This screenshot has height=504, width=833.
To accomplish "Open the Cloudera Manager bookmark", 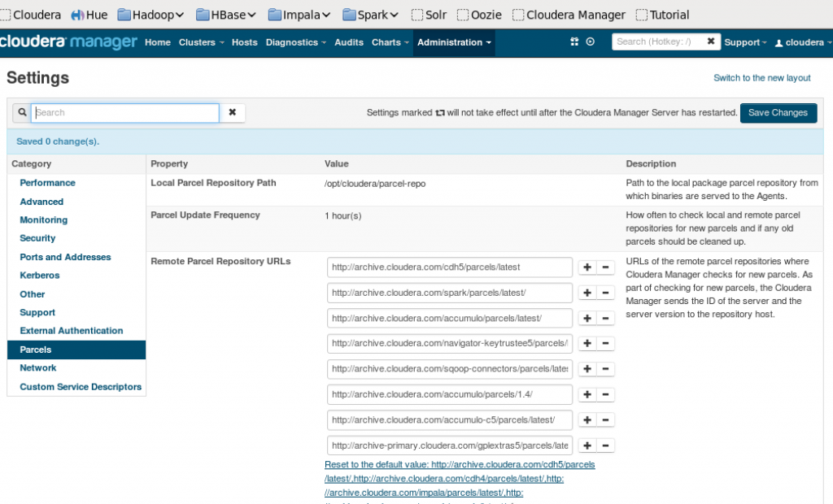I will (569, 15).
